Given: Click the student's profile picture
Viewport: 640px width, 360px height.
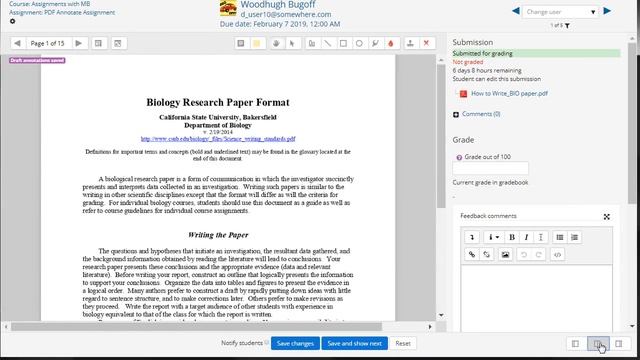Looking at the screenshot, I should click(x=228, y=8).
